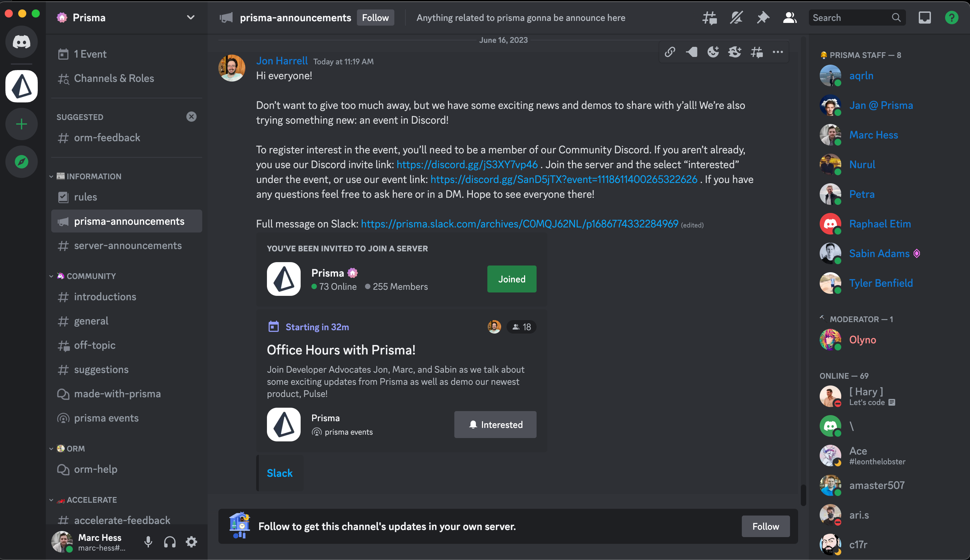
Task: Open User Settings gear icon
Action: (191, 541)
